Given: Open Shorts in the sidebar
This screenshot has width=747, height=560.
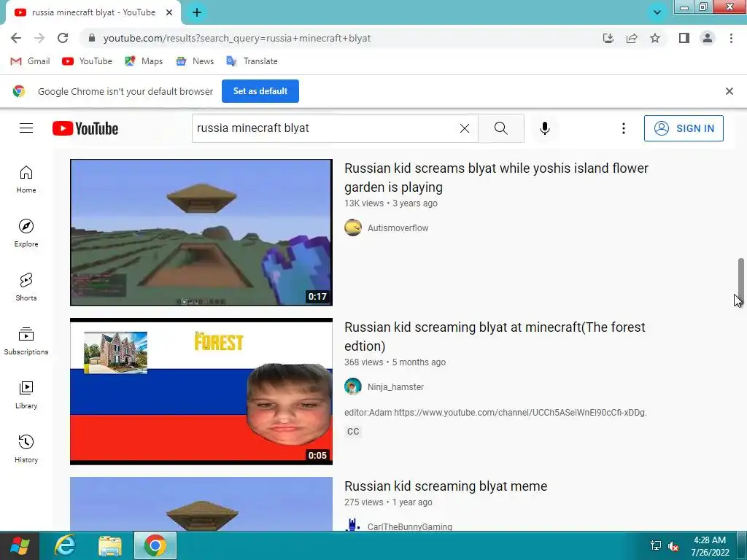Looking at the screenshot, I should (26, 287).
